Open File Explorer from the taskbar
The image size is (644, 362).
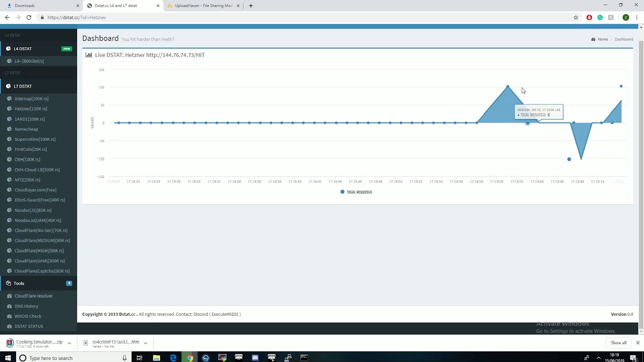[x=156, y=358]
